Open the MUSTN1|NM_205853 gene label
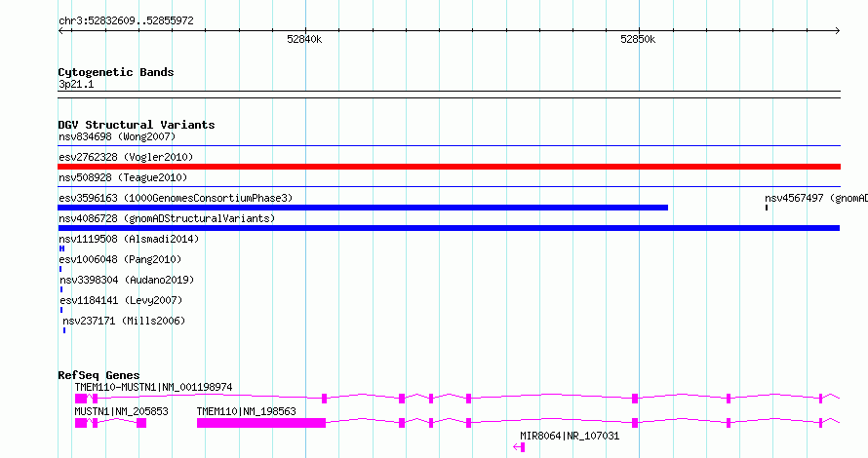The height and width of the screenshot is (458, 868). pos(121,411)
